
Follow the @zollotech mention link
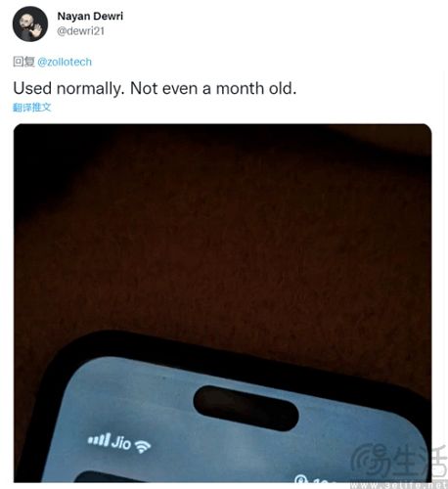click(65, 62)
